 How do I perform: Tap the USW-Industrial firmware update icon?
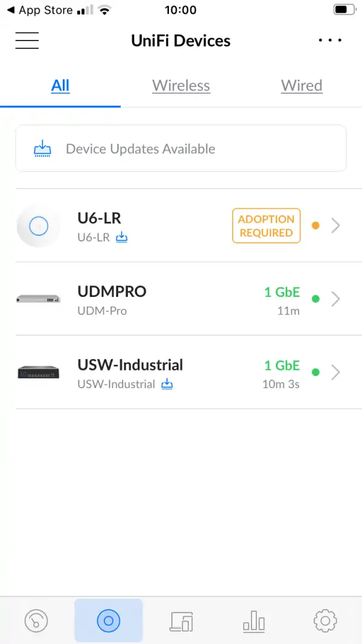pos(167,384)
